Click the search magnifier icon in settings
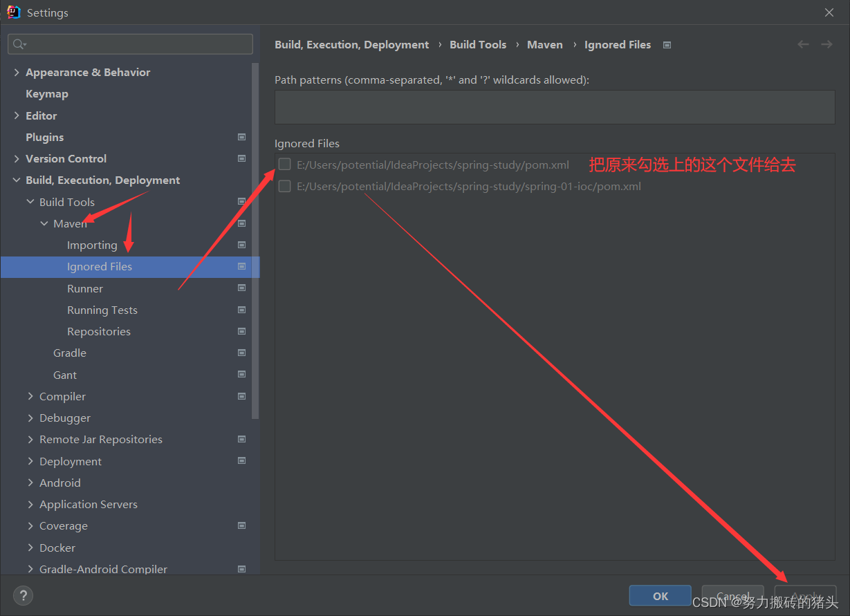The width and height of the screenshot is (850, 616). 19,44
